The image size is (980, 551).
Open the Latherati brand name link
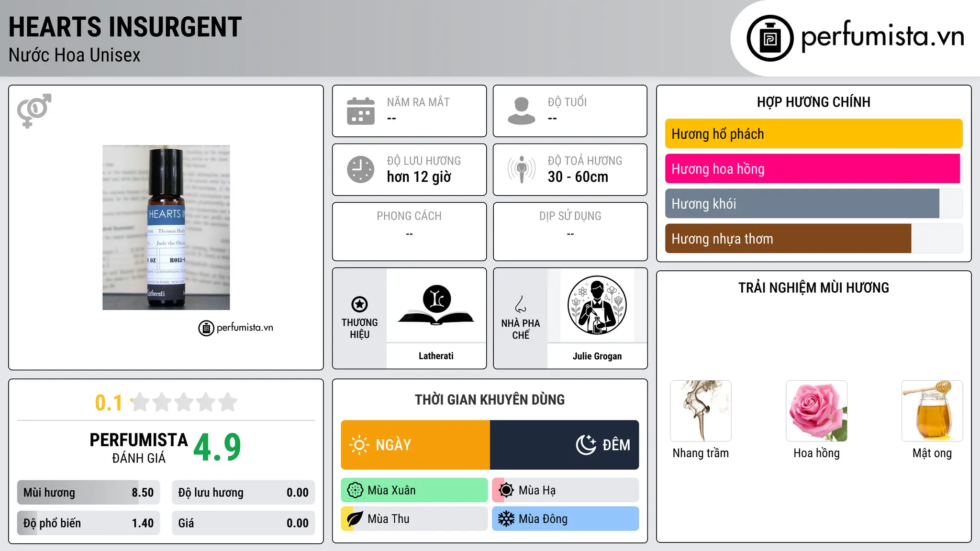[x=436, y=356]
